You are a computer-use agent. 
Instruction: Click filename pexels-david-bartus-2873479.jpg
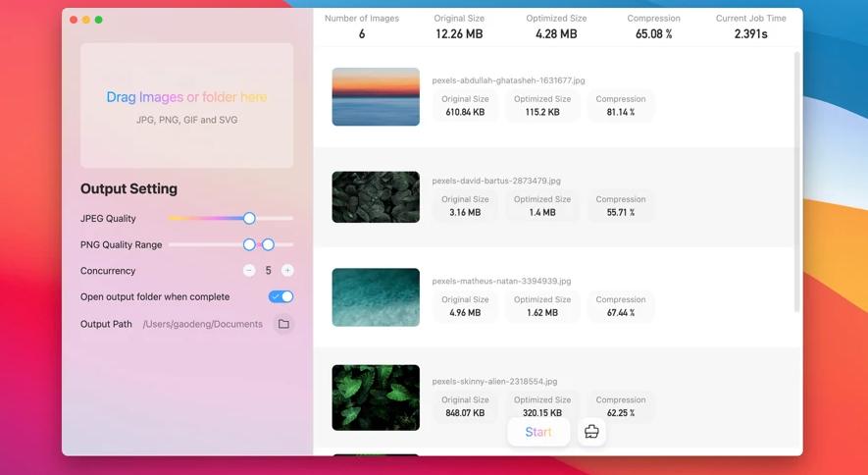[496, 181]
